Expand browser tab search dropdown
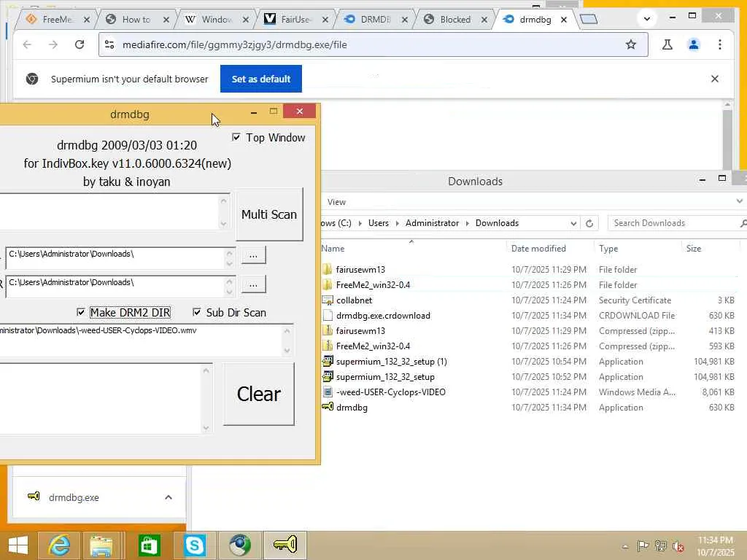 647,19
